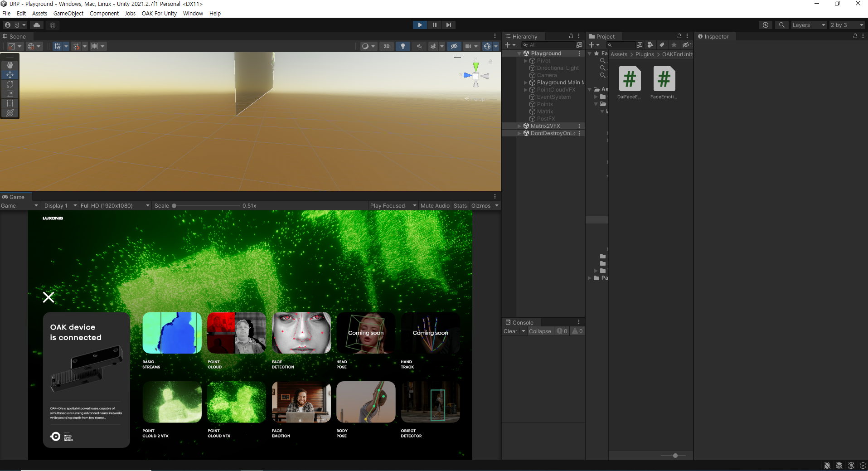
Task: Open the Layers dropdown
Action: click(808, 25)
